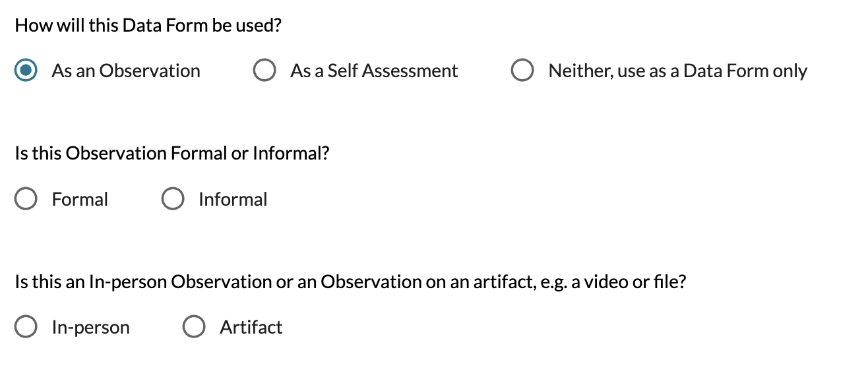Set the form to be used for self assessment
The width and height of the screenshot is (868, 389).
264,71
